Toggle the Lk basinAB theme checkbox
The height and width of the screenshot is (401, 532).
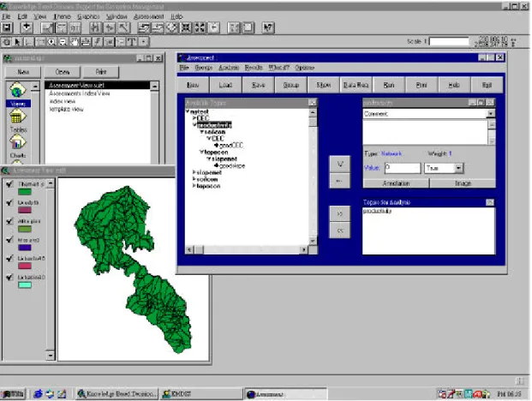[9, 258]
